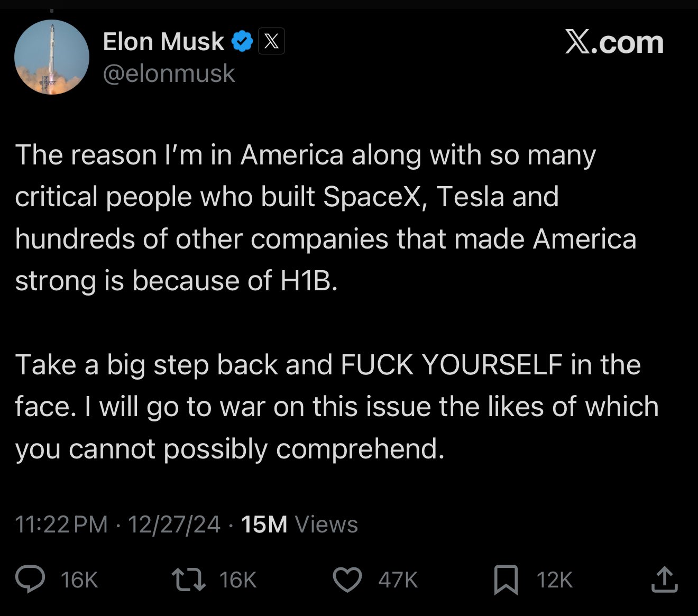Open the share icon at bottom right
This screenshot has height=616, width=698.
pyautogui.click(x=664, y=580)
